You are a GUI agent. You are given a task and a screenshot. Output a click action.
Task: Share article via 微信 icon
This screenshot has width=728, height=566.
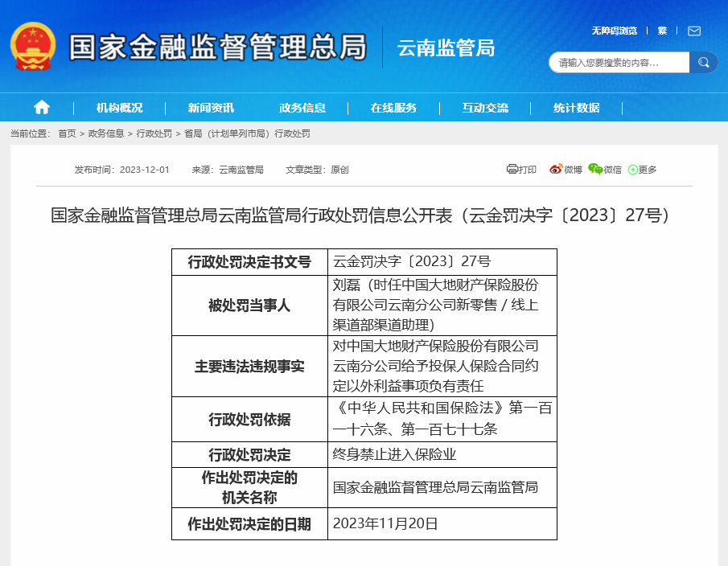(595, 169)
